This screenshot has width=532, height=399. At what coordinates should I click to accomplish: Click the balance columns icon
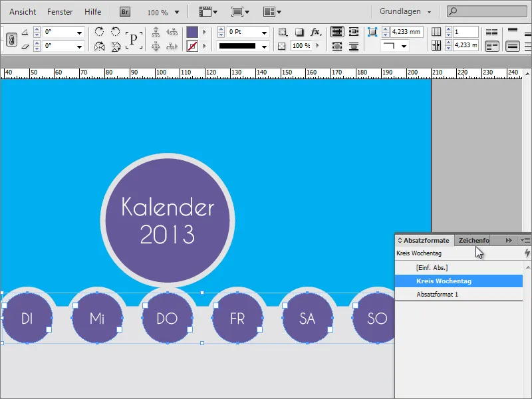[x=491, y=32]
